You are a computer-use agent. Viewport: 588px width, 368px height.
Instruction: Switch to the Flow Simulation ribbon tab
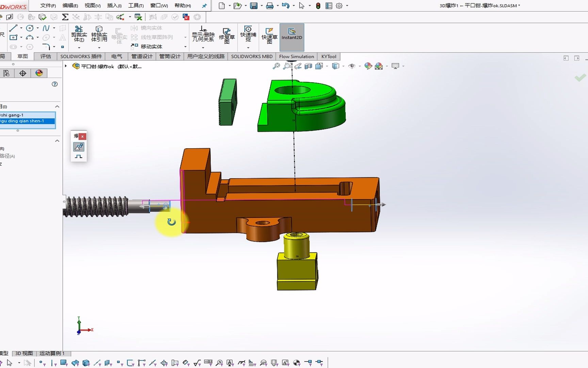point(296,56)
